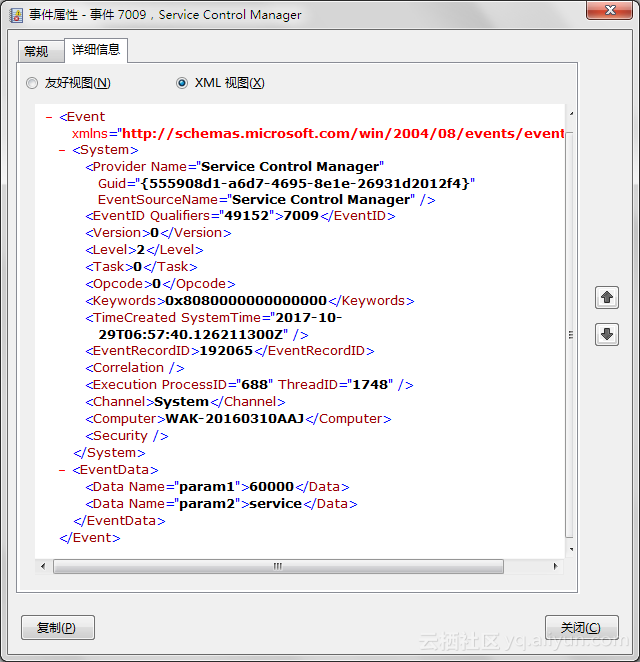Click the vertical scrollbar up arrow

click(x=571, y=114)
